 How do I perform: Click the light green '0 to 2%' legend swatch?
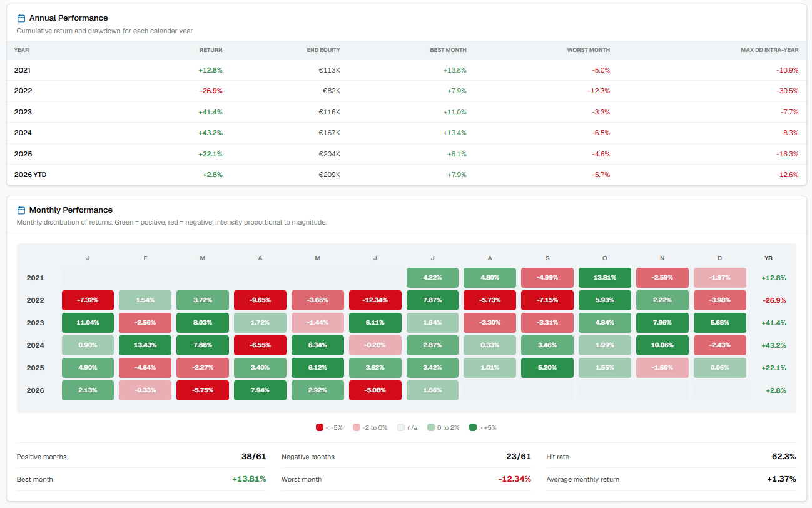(431, 428)
